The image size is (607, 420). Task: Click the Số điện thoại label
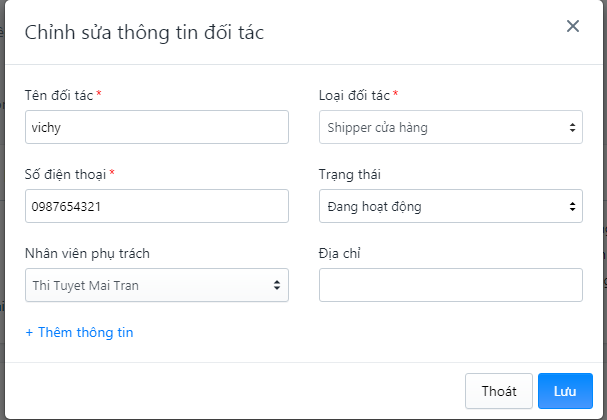65,174
